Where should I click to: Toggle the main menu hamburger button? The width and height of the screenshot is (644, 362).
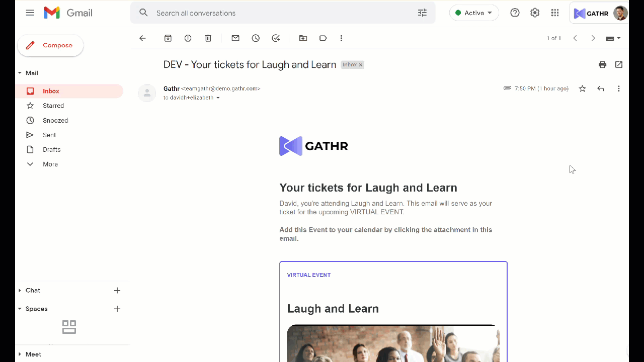30,13
